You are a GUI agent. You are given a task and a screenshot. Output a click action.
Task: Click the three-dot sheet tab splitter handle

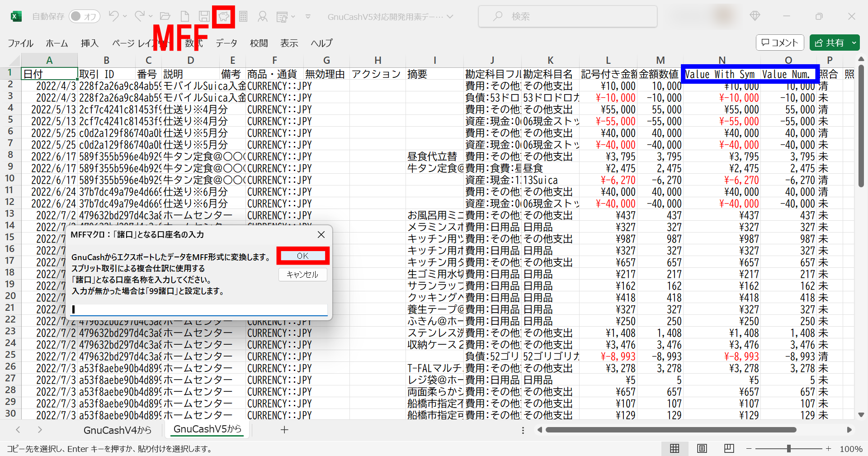[x=523, y=430]
